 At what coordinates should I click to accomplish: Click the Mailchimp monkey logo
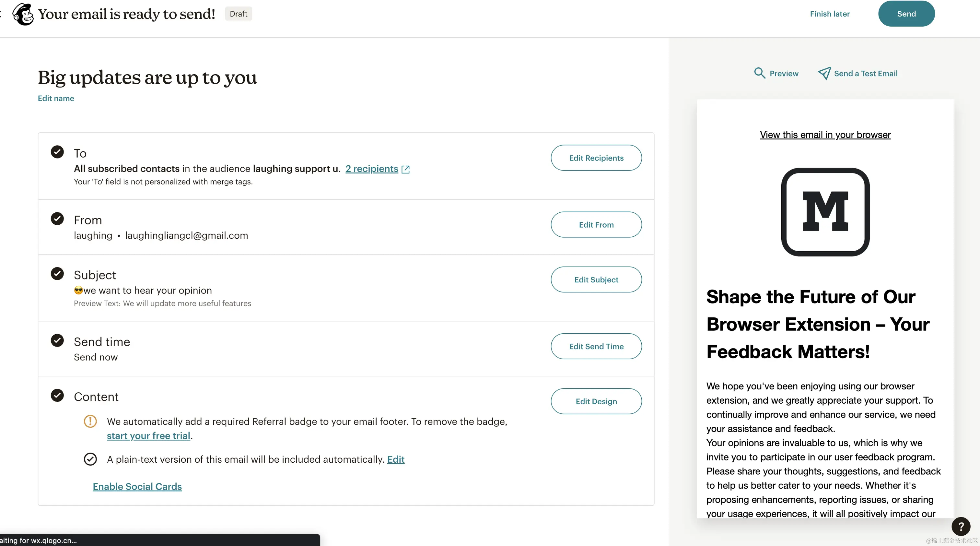click(x=23, y=14)
